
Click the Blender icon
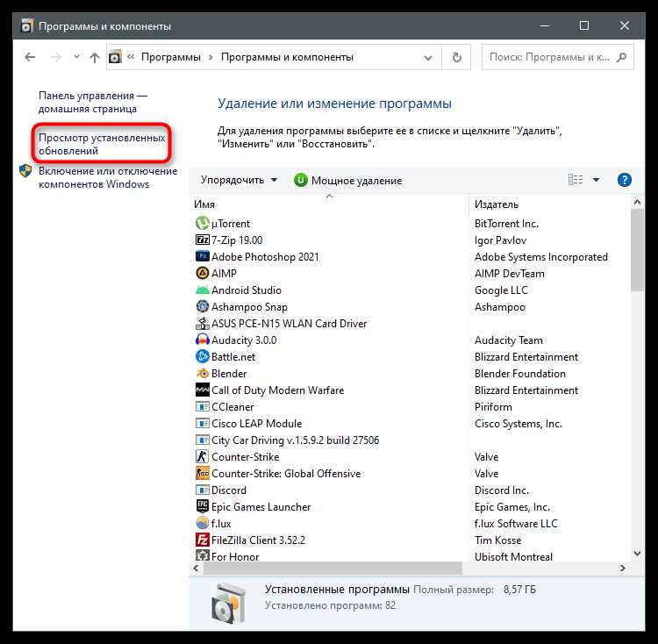tap(203, 374)
